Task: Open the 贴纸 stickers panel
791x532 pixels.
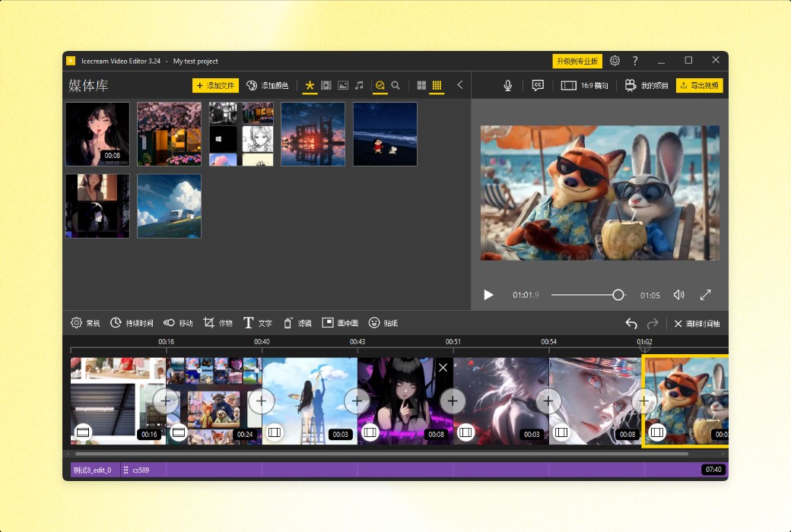Action: [383, 322]
